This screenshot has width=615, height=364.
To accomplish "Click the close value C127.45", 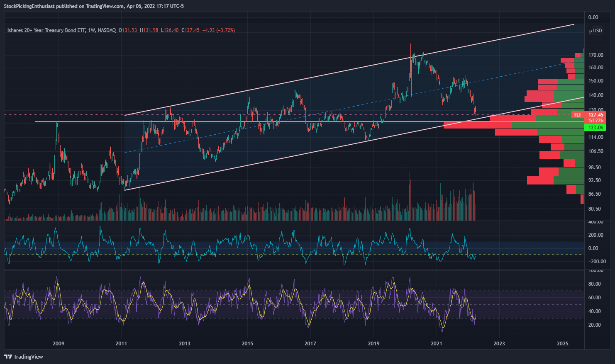I will (190, 30).
